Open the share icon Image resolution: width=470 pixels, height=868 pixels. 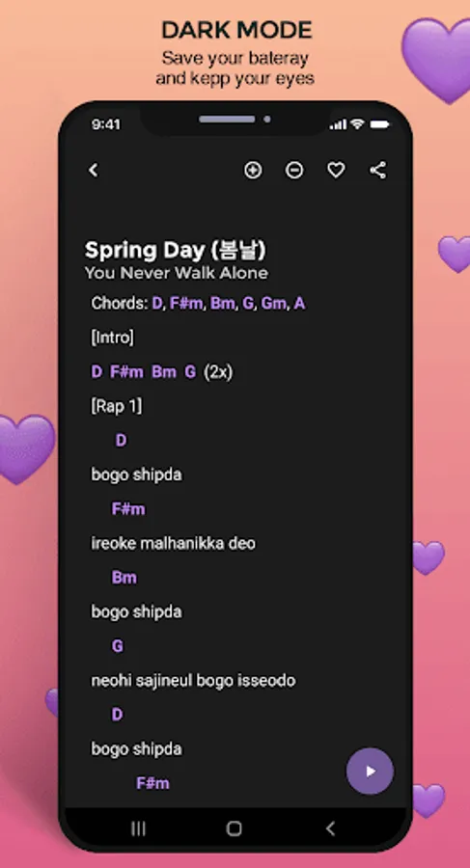click(378, 170)
